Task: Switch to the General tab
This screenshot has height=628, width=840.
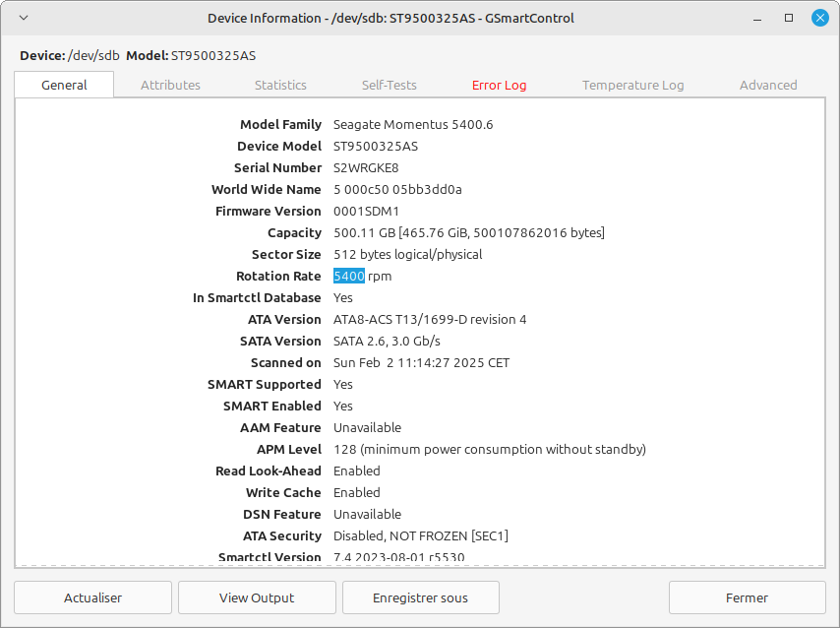Action: click(x=64, y=85)
